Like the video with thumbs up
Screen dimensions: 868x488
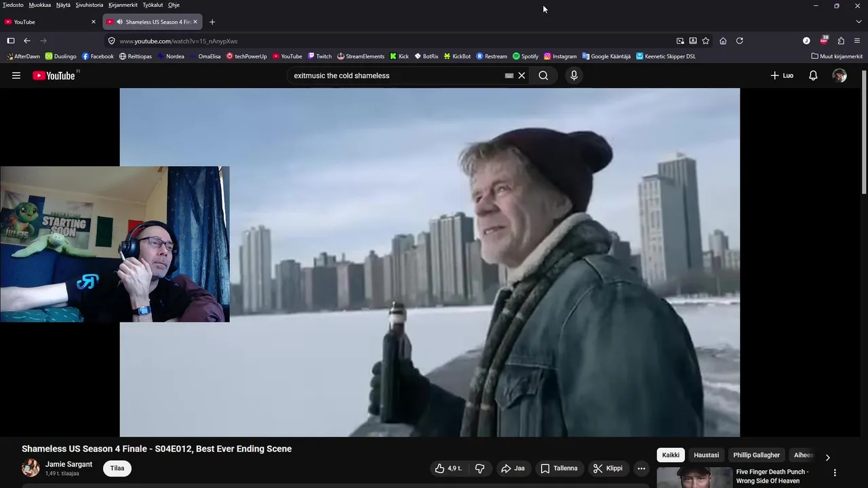point(448,468)
